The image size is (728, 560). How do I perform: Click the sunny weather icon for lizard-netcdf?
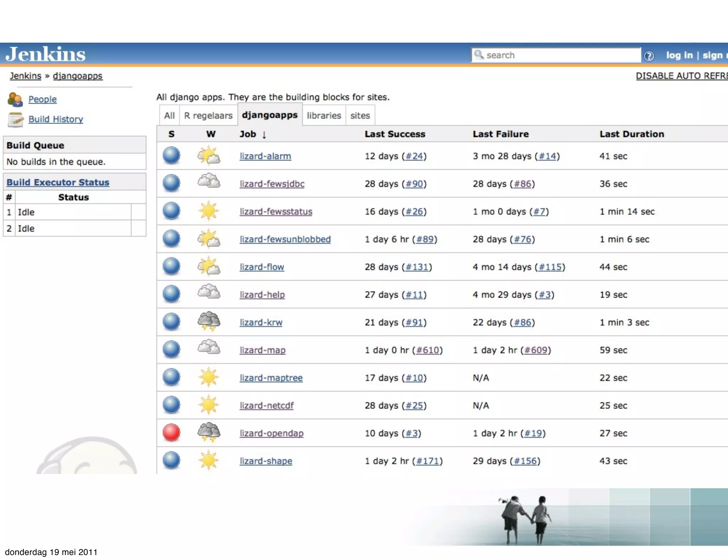209,405
